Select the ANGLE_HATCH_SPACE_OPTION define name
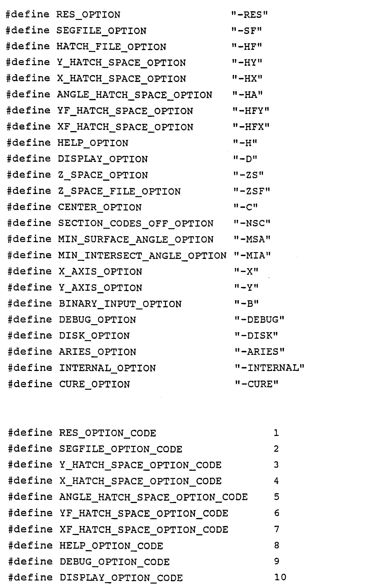The image size is (375, 588). point(135,95)
